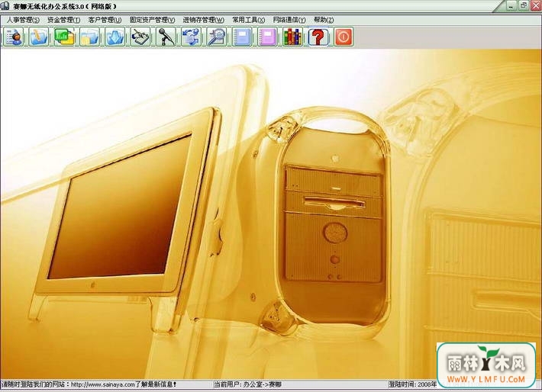
Task: Minimize the 赛娜无纸化办公系统 window
Action: click(x=511, y=5)
